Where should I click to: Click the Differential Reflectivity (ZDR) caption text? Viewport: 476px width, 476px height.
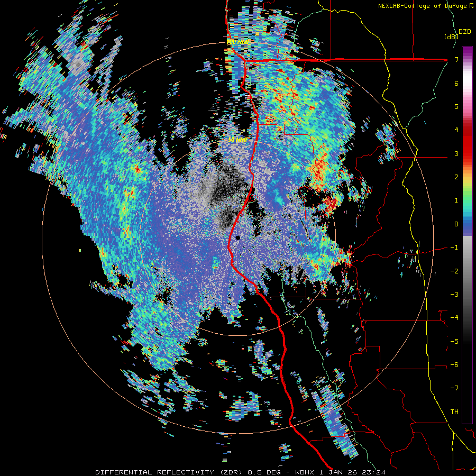click(x=169, y=472)
